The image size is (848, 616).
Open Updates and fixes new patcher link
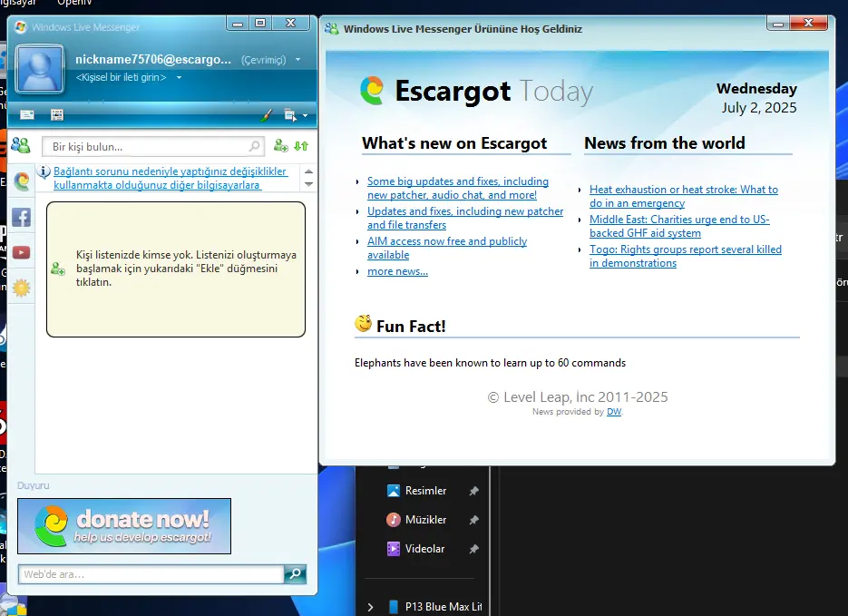click(x=465, y=218)
